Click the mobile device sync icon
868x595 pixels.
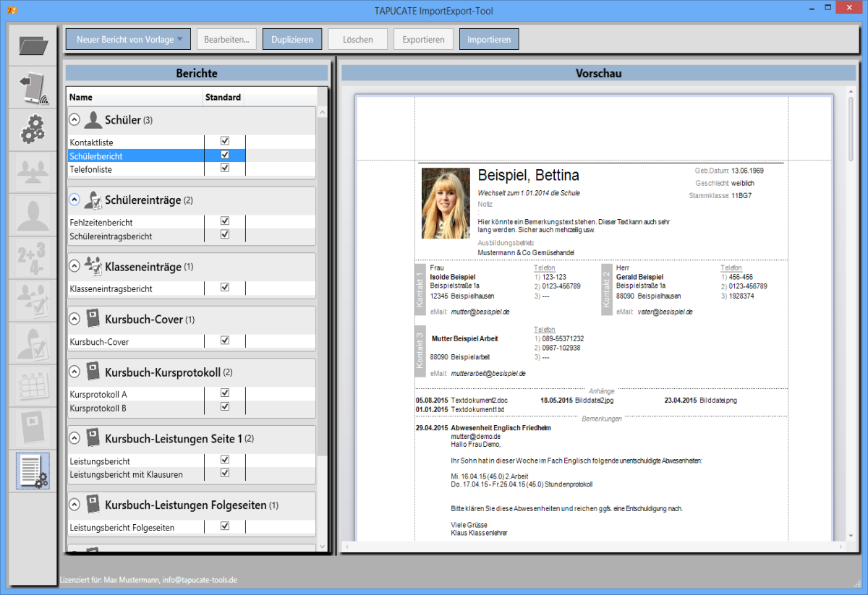[x=33, y=88]
